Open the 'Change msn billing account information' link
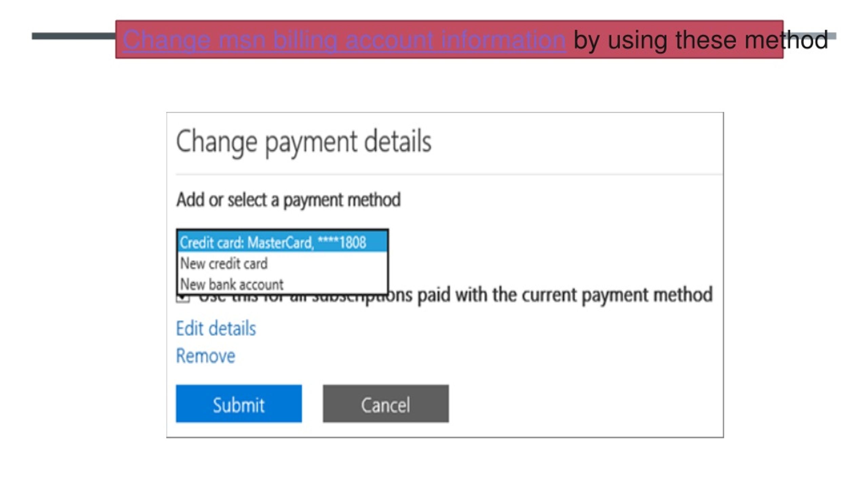Image resolution: width=868 pixels, height=488 pixels. [344, 40]
